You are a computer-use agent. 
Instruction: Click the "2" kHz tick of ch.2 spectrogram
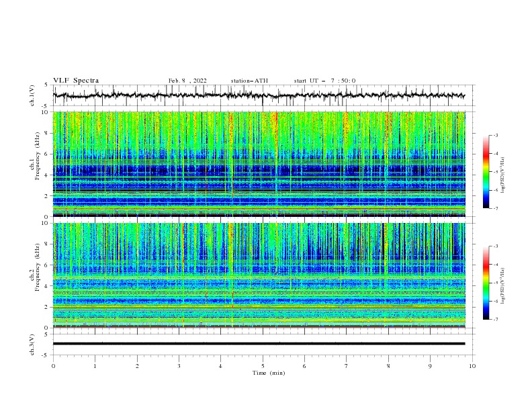tap(47, 307)
